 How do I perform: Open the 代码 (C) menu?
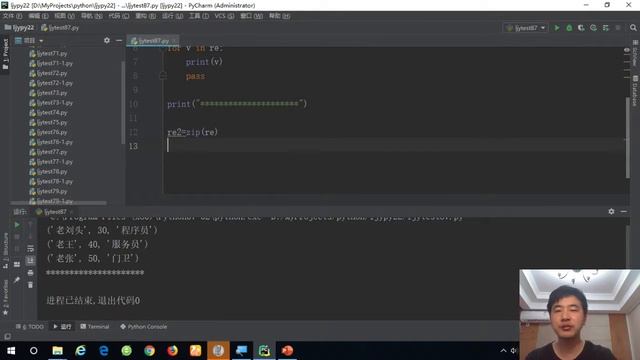tap(118, 16)
